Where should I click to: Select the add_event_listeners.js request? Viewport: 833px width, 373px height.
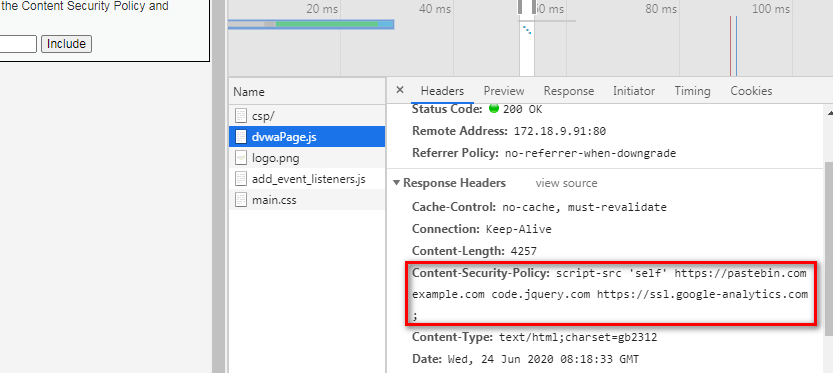pos(307,179)
